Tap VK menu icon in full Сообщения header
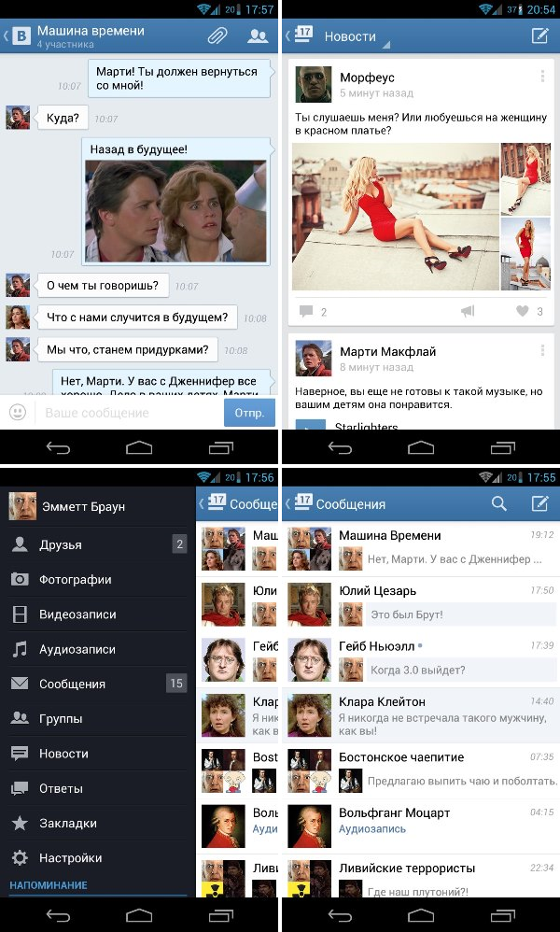560x932 pixels. tap(302, 502)
